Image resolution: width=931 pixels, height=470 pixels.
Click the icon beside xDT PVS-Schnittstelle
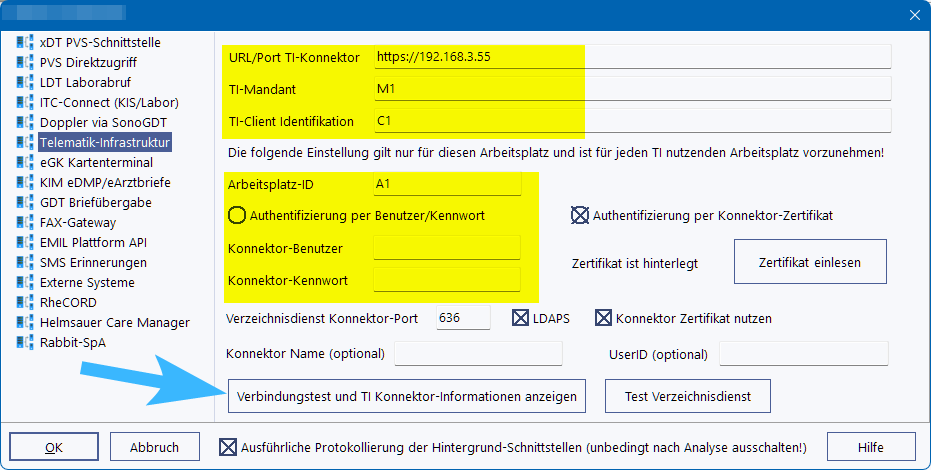pos(25,43)
